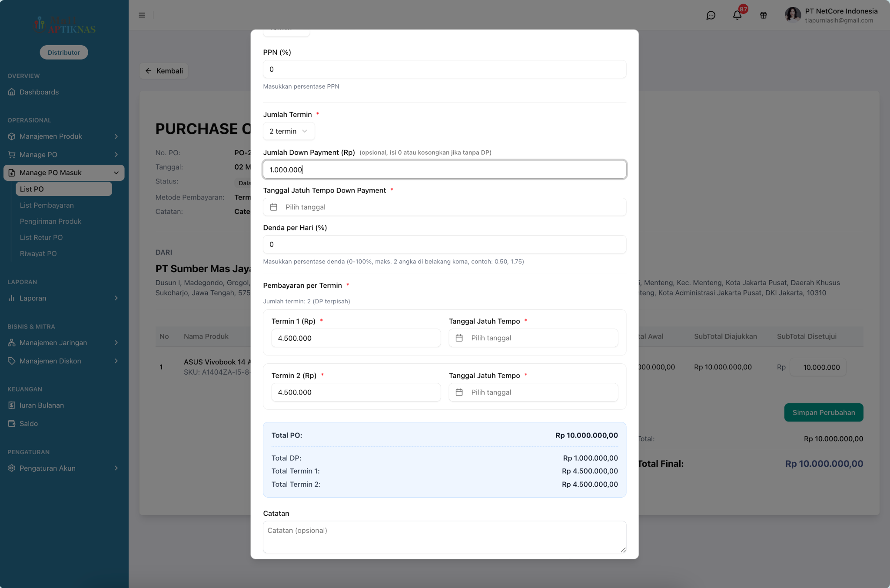The width and height of the screenshot is (890, 588).
Task: Click calendar icon for Down Payment due date
Action: [274, 207]
